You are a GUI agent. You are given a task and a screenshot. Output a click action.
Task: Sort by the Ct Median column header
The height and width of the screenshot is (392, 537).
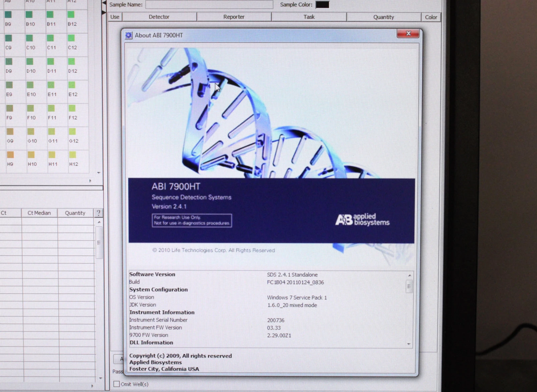pos(39,213)
